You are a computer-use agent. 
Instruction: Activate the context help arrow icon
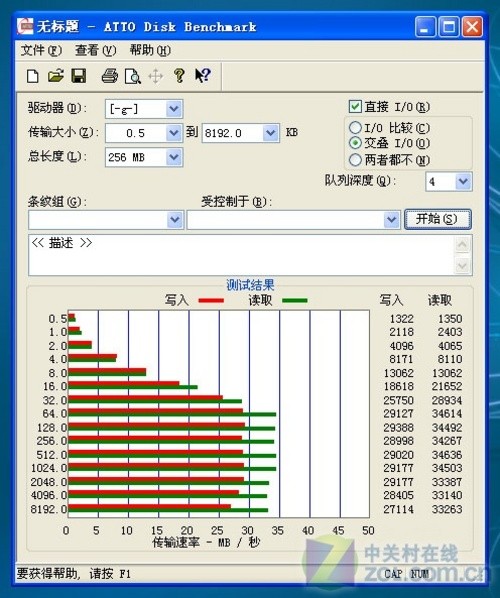pos(203,76)
